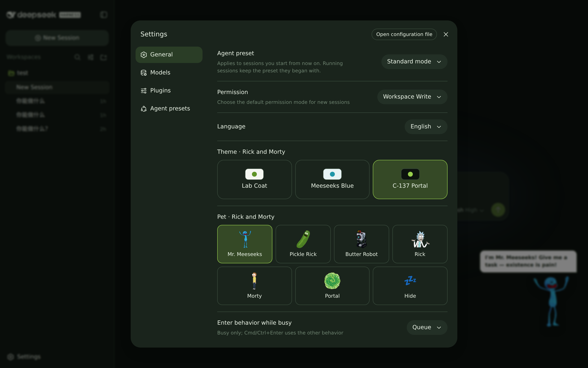Choose the Mr. Meeseeks pet
Image resolution: width=588 pixels, height=368 pixels.
pyautogui.click(x=245, y=244)
